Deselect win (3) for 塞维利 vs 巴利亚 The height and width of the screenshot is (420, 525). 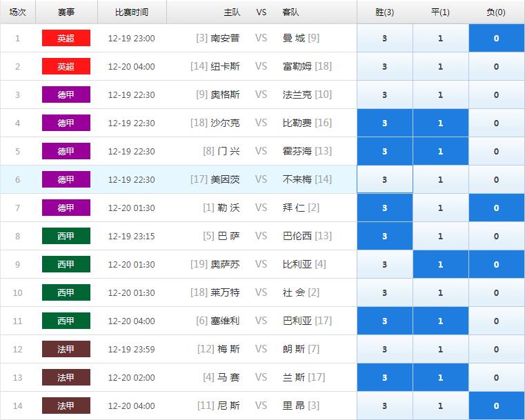385,321
